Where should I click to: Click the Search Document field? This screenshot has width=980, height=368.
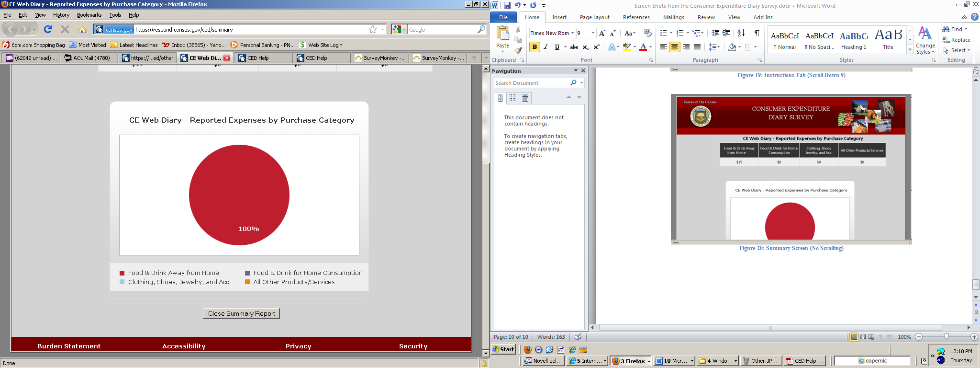click(531, 83)
